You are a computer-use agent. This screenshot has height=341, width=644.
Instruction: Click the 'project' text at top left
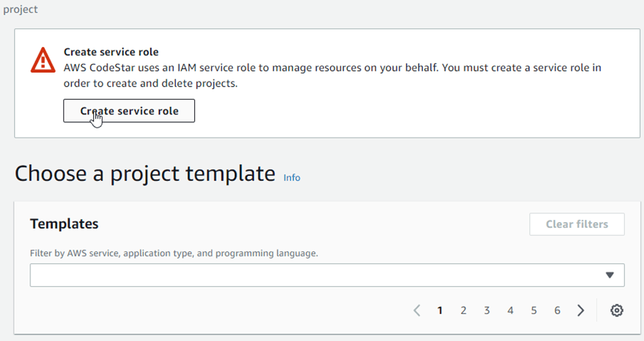20,9
